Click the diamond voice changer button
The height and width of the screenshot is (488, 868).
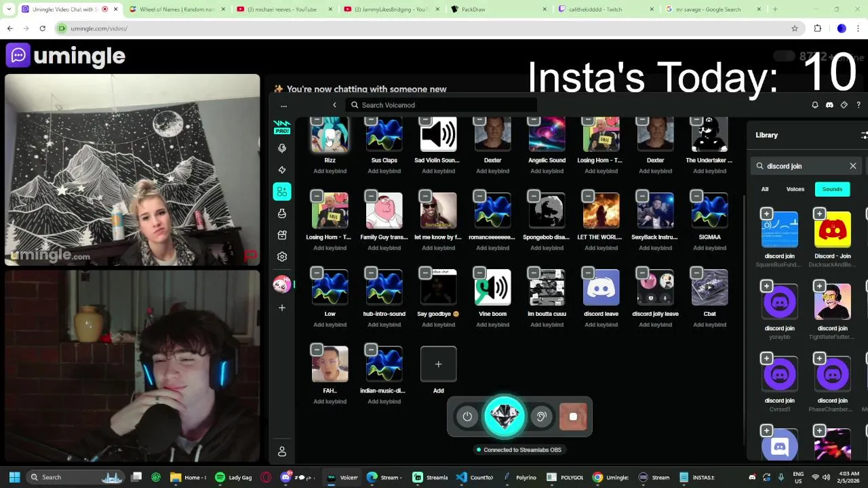click(x=504, y=416)
